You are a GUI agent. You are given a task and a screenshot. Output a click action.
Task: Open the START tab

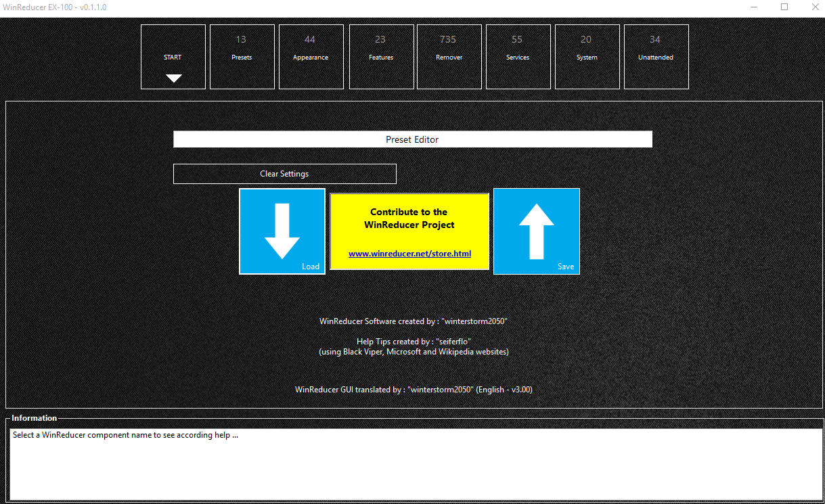tap(173, 57)
